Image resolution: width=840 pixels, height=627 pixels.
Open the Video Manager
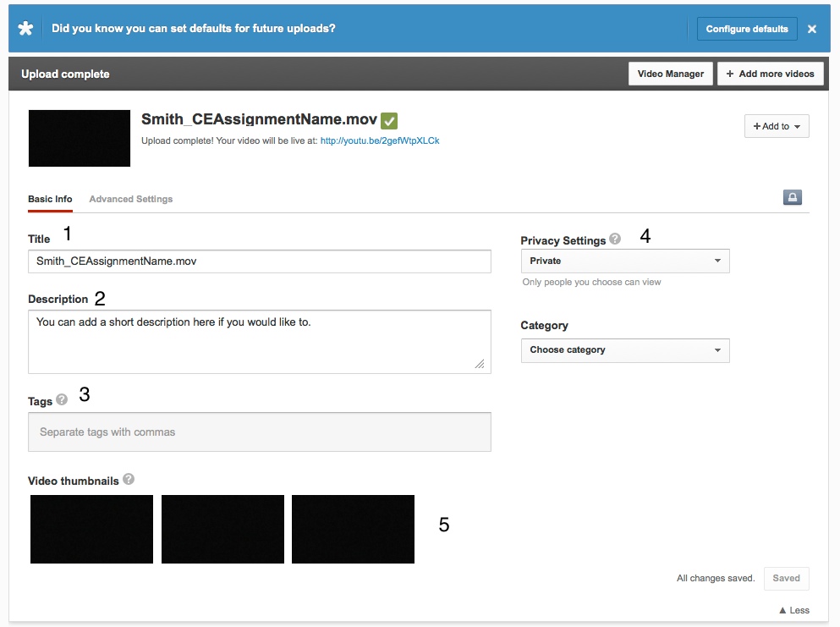tap(670, 74)
